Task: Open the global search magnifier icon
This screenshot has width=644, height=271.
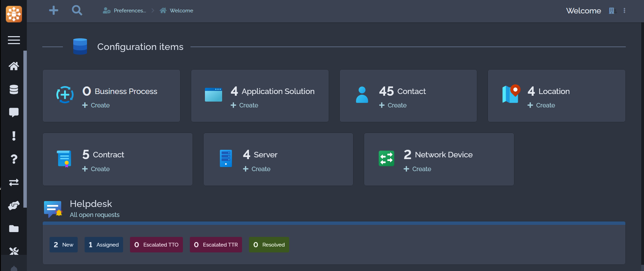Action: (x=77, y=10)
